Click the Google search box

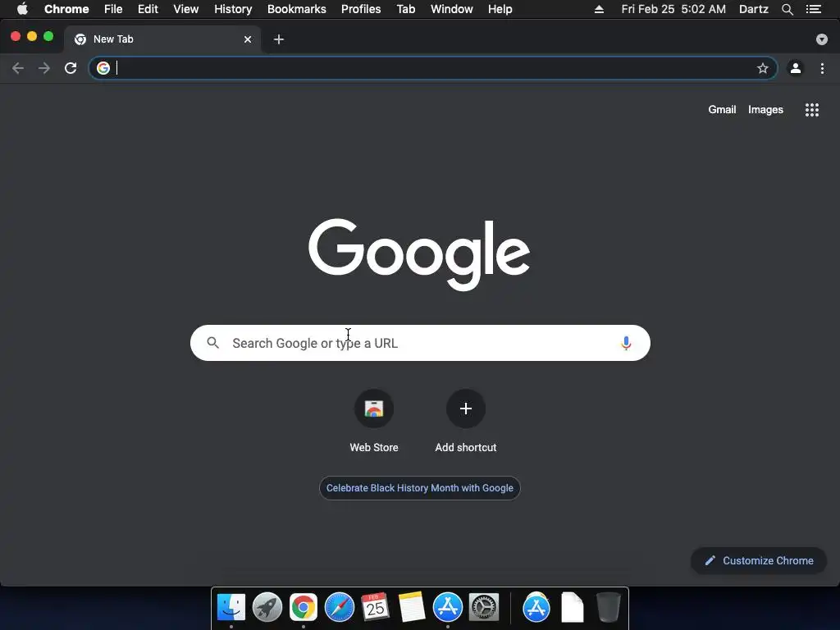tap(420, 343)
